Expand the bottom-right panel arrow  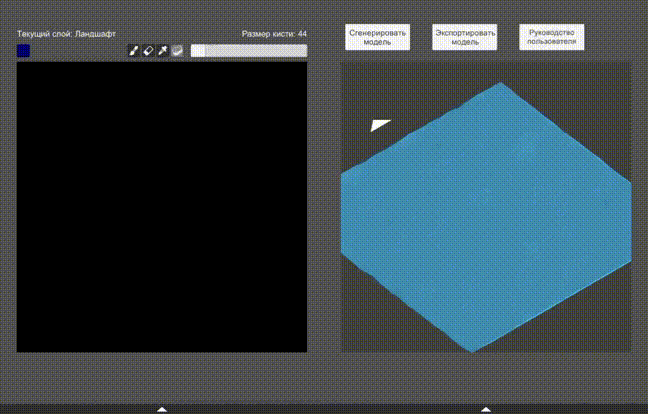point(486,408)
